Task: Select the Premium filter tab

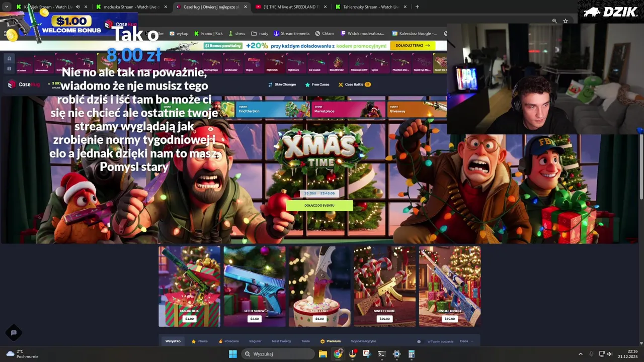Action: pos(331,341)
